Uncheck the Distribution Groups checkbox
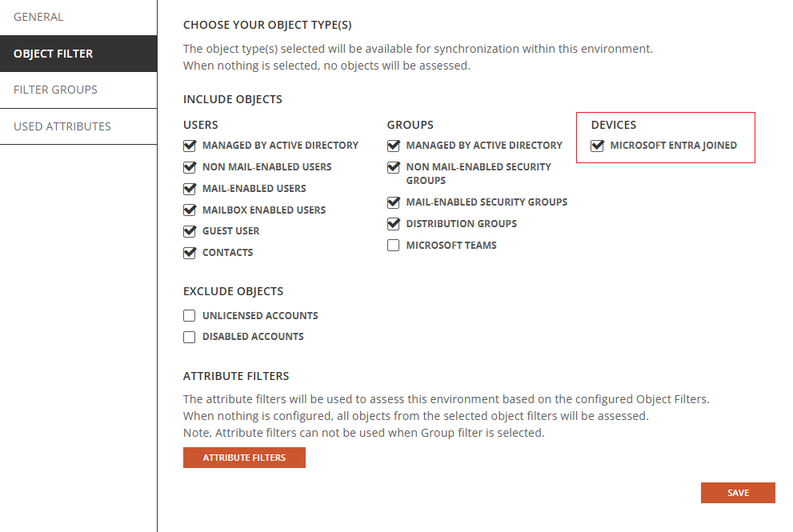 (x=394, y=224)
